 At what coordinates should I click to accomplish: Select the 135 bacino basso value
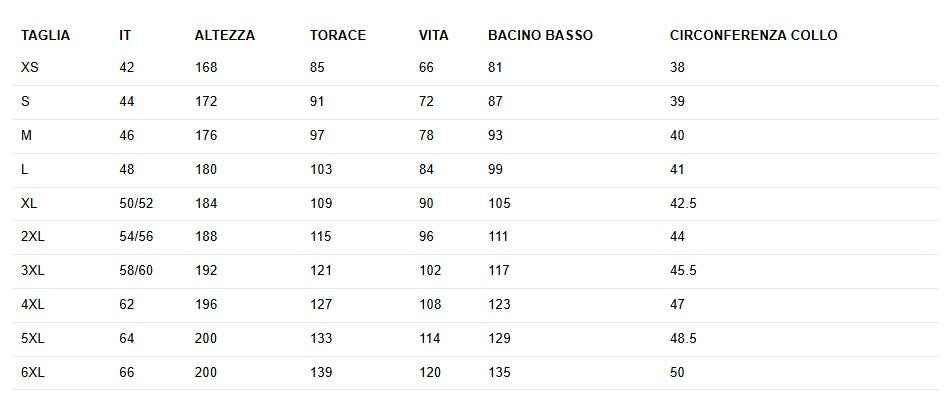(x=499, y=372)
